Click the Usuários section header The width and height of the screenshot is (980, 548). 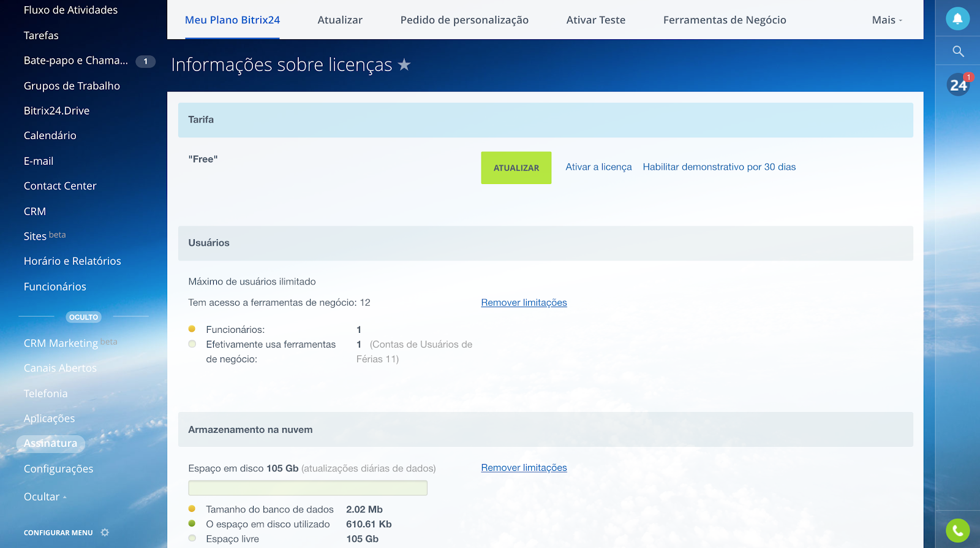click(545, 243)
